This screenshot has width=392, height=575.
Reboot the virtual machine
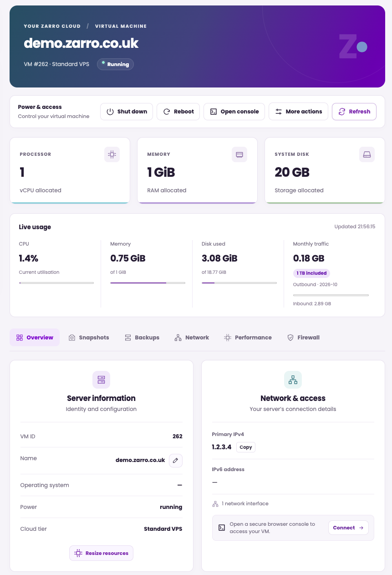coord(178,112)
